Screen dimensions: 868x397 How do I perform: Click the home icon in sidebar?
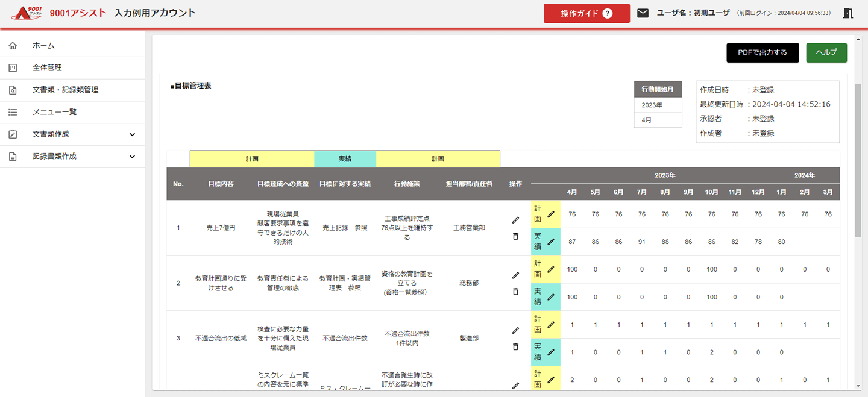(13, 46)
